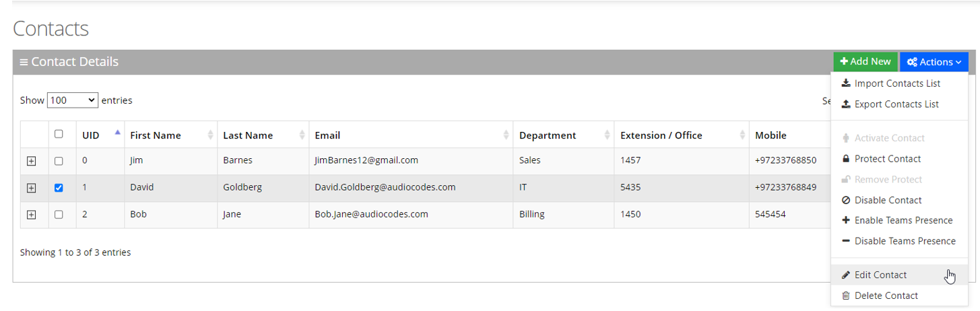
Task: Open the Show entries count dropdown
Action: pyautogui.click(x=73, y=100)
